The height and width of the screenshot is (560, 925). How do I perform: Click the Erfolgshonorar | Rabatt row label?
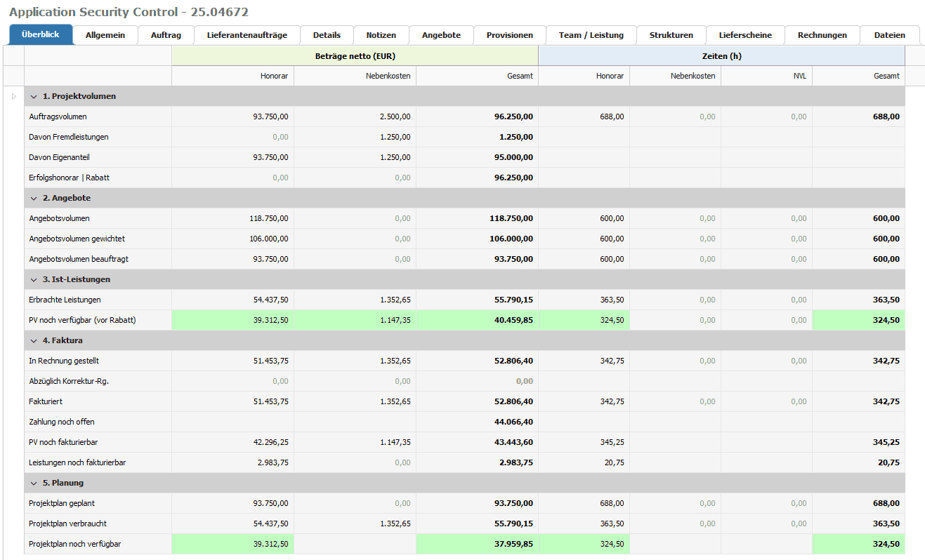click(x=70, y=178)
